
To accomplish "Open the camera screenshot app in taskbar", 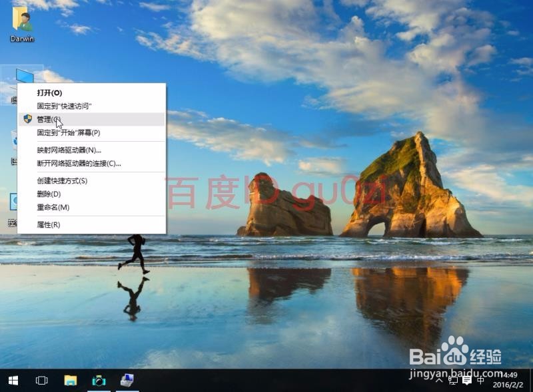I will 99,381.
